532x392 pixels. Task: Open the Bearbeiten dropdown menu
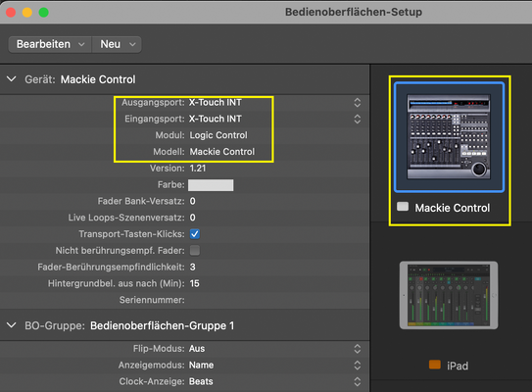point(50,44)
